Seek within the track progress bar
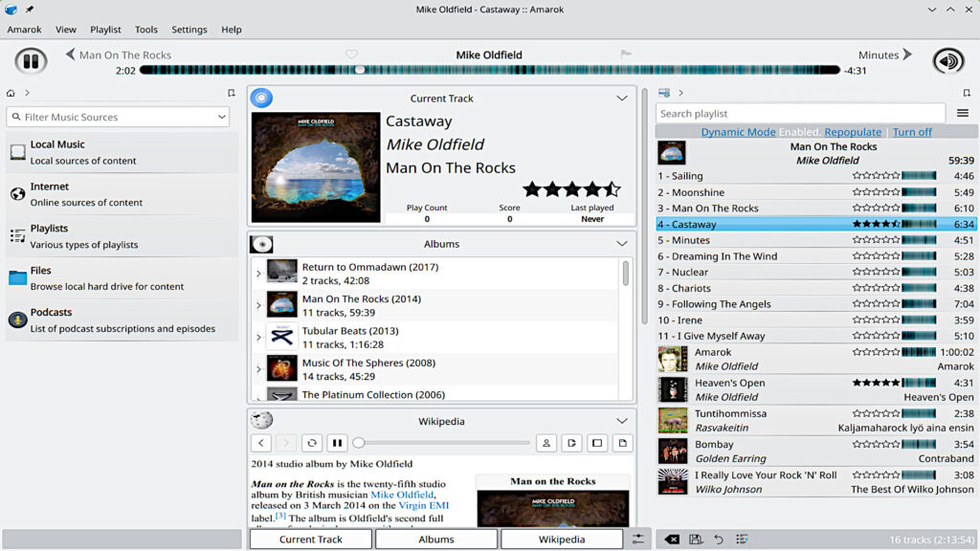The width and height of the screenshot is (980, 551). pyautogui.click(x=489, y=70)
